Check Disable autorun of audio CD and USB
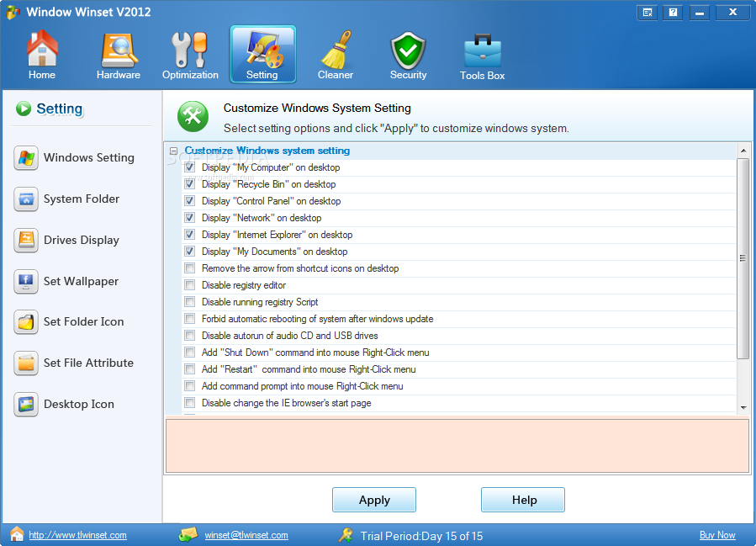This screenshot has width=756, height=546. coord(190,336)
